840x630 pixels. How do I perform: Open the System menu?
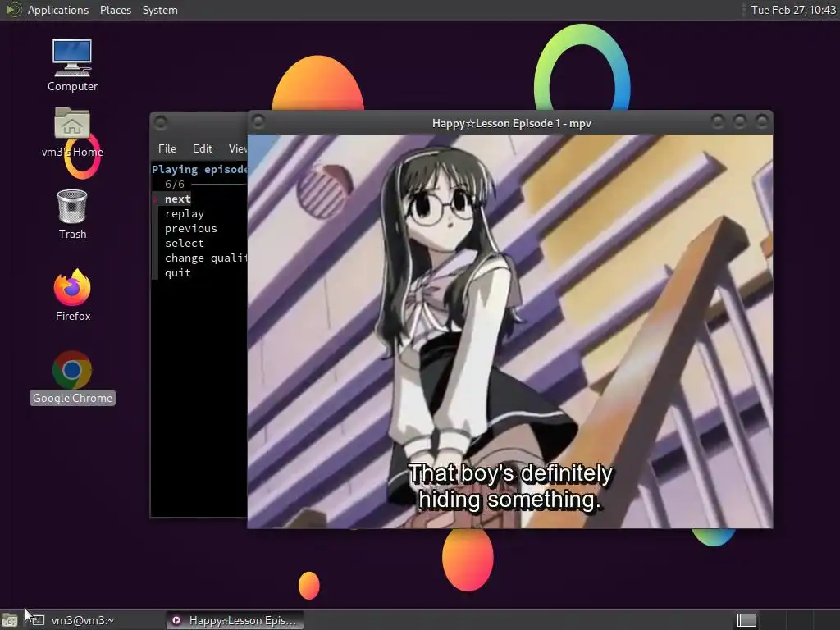[160, 10]
